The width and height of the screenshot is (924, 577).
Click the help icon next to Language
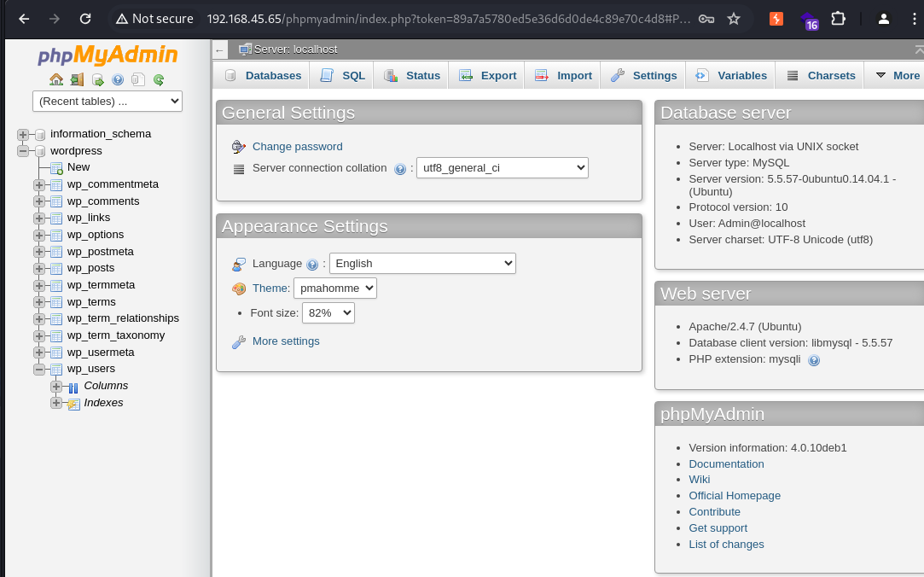[312, 265]
